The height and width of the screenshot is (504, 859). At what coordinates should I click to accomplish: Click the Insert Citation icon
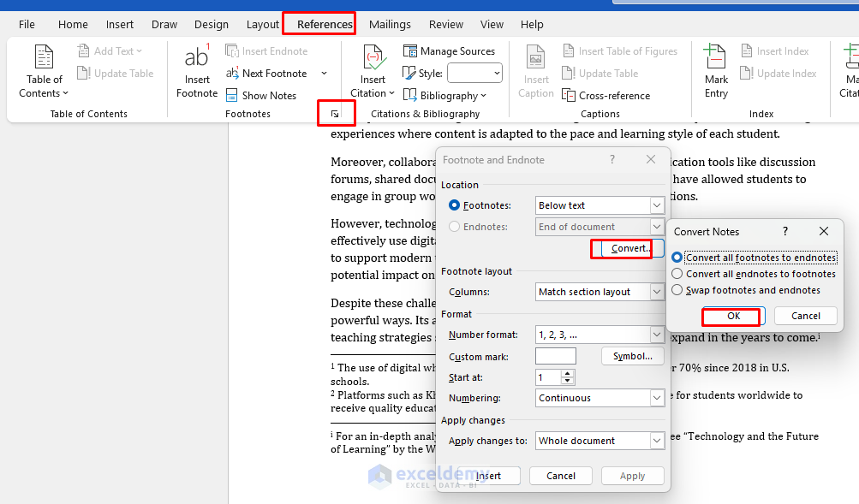pyautogui.click(x=373, y=58)
